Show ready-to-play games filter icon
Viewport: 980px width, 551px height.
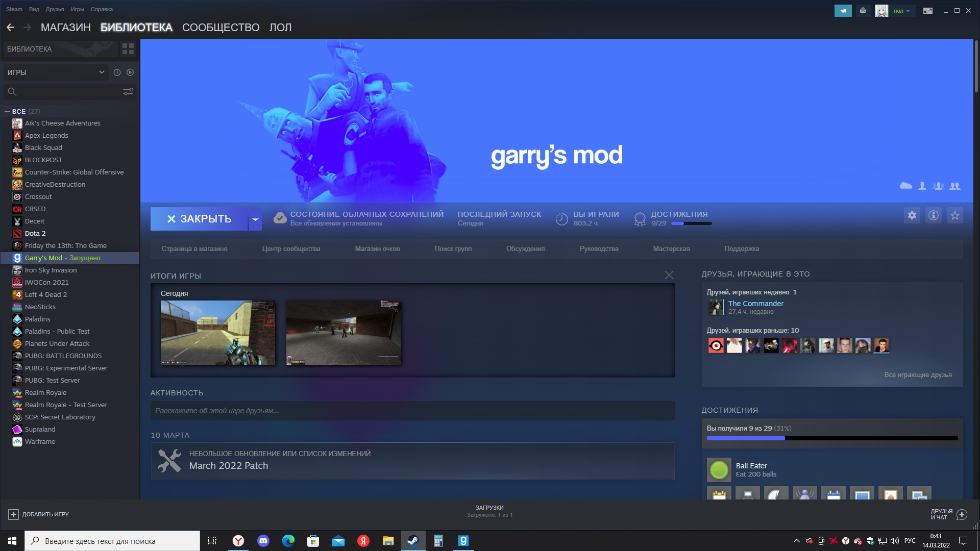tap(130, 72)
